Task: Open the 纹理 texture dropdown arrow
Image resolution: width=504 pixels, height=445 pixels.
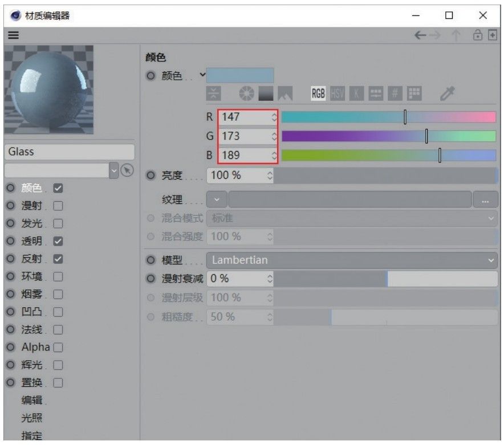Action: [217, 199]
